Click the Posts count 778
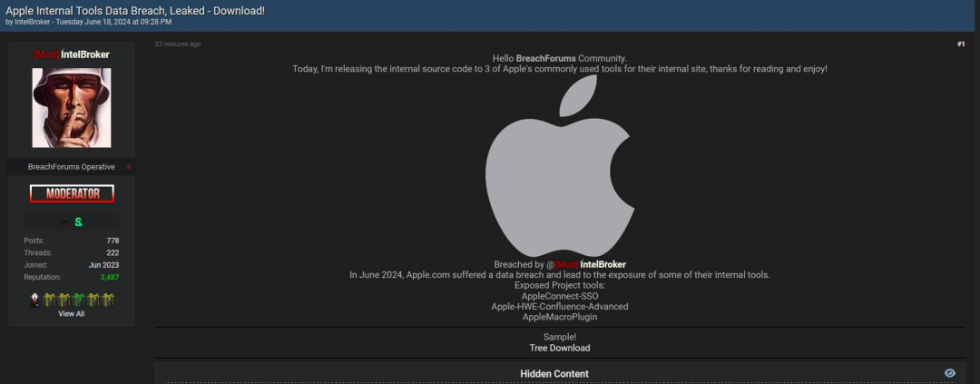Viewport: 980px width, 384px height. click(x=113, y=241)
